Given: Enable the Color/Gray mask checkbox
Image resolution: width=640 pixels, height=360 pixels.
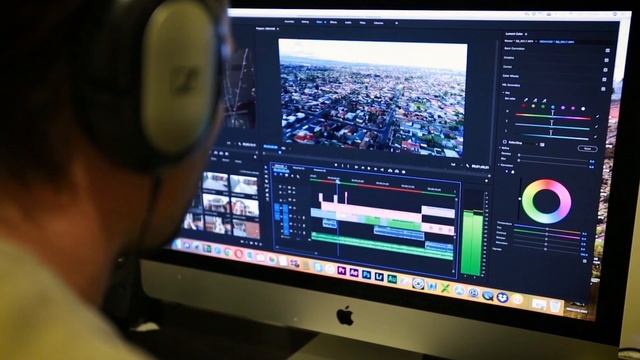Looking at the screenshot, I should [505, 142].
